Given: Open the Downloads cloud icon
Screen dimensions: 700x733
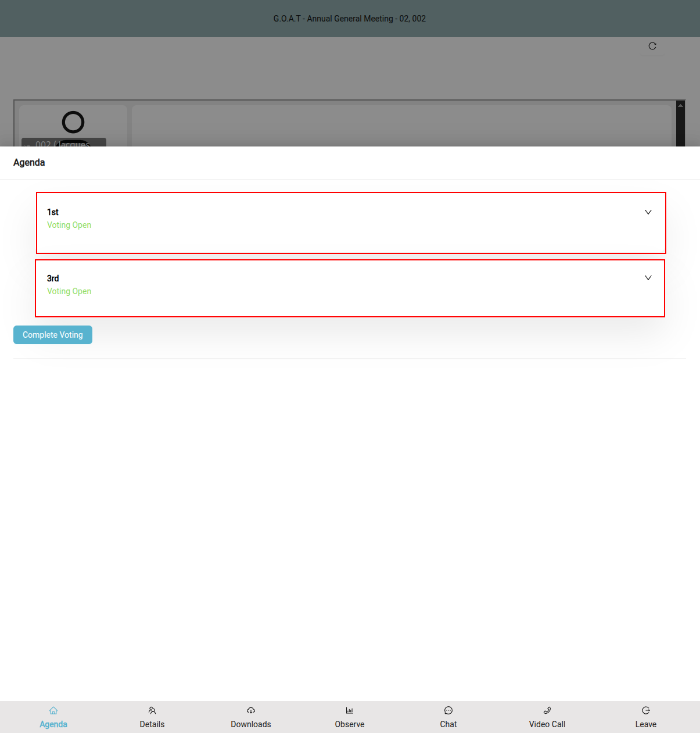Looking at the screenshot, I should pos(251,710).
